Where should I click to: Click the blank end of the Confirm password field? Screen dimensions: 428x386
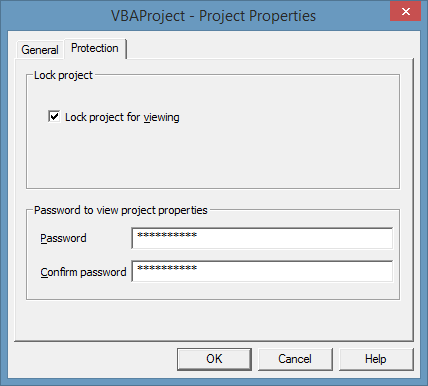(x=295, y=271)
